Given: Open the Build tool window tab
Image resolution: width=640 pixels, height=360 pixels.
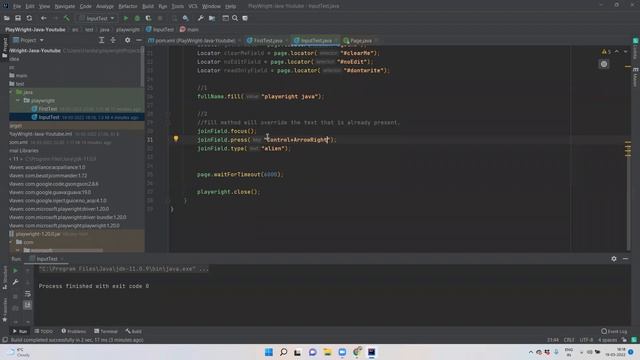Looking at the screenshot, I should tap(133, 331).
